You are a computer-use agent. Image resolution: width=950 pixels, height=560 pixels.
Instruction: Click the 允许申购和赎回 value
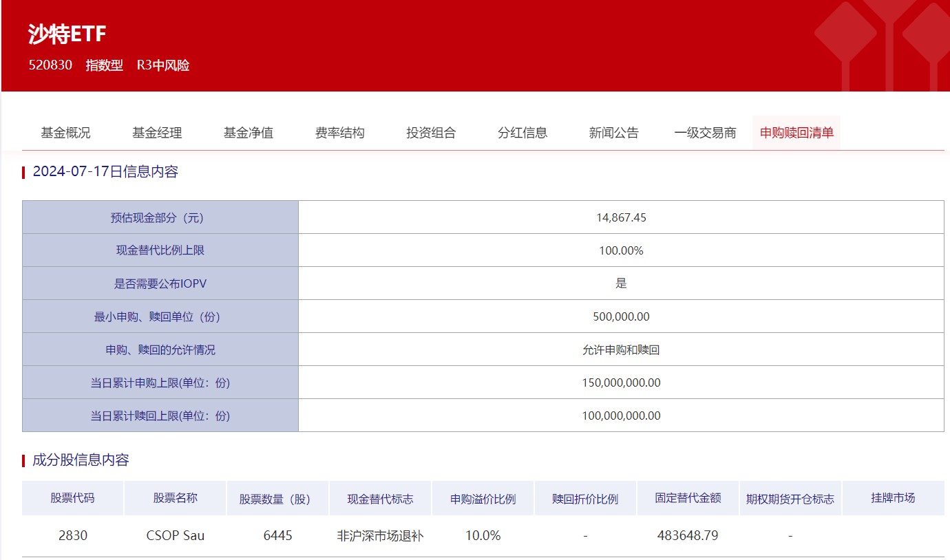tap(621, 349)
